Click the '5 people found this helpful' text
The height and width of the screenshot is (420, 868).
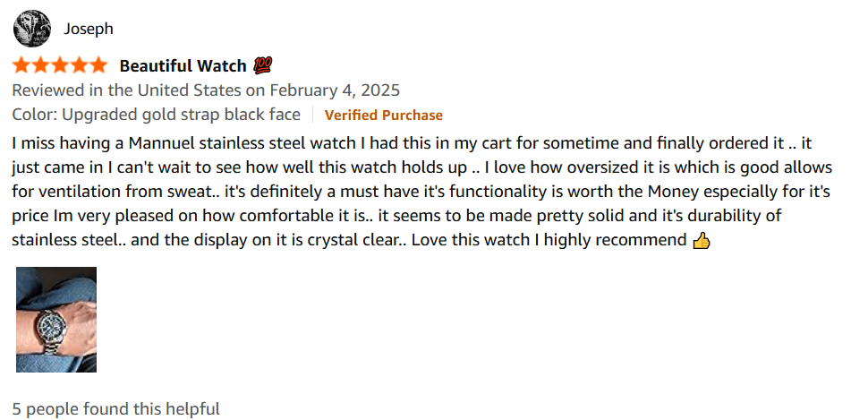point(115,408)
